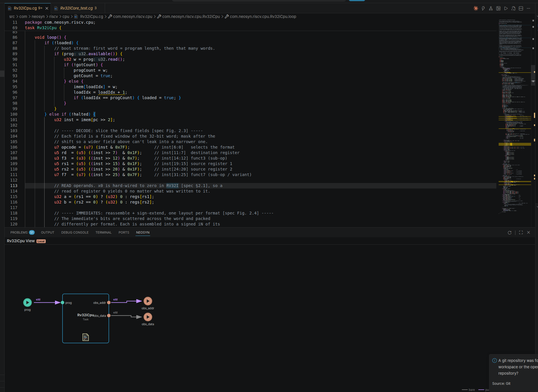This screenshot has height=392, width=538.
Task: Click the 'obs_data' output play node
Action: pos(148,317)
